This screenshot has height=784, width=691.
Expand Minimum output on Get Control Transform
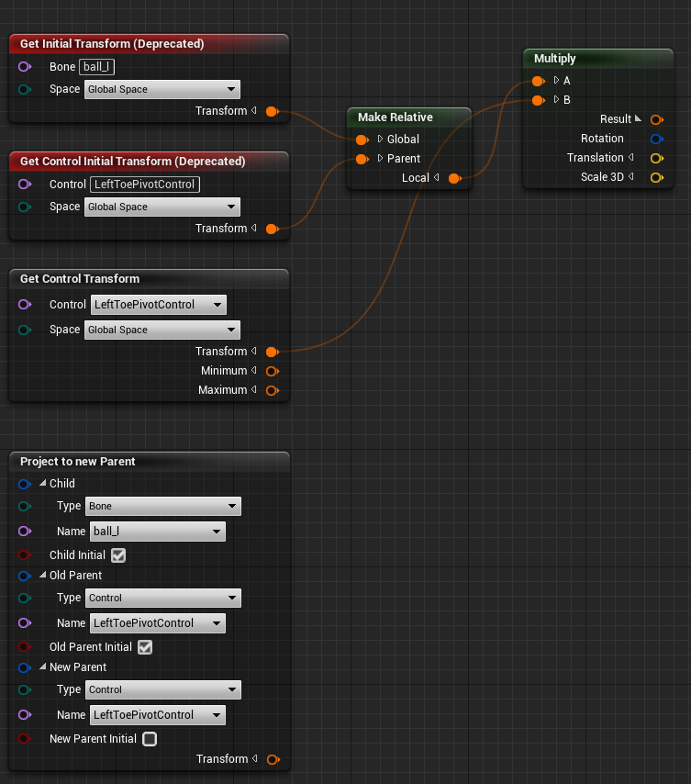(x=254, y=370)
